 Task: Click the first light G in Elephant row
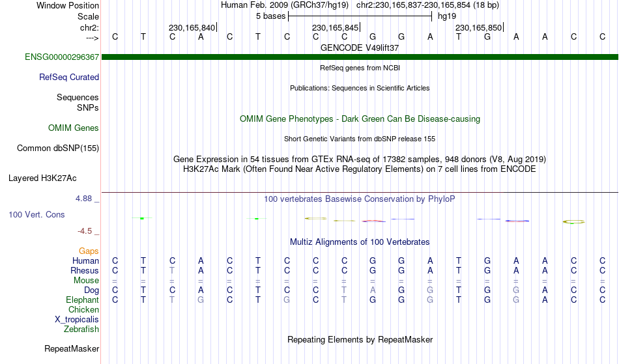201,300
